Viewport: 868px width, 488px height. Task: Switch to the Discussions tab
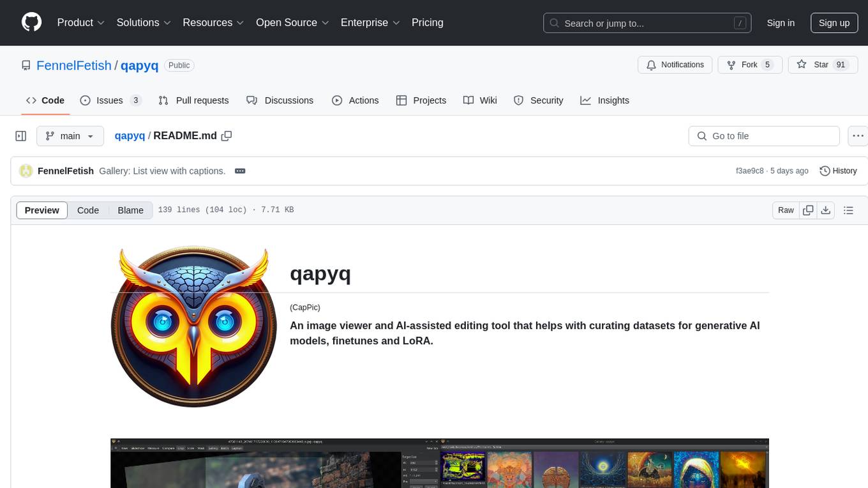click(x=280, y=100)
